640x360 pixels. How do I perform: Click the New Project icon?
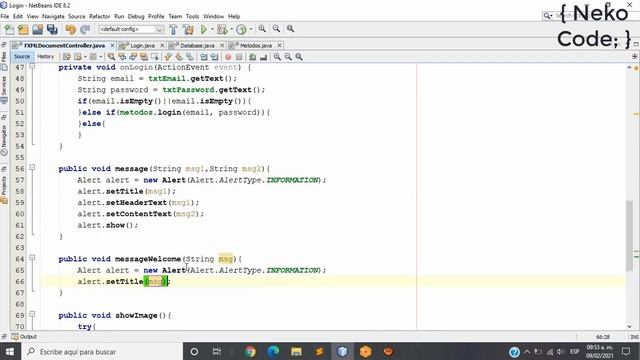pos(23,29)
